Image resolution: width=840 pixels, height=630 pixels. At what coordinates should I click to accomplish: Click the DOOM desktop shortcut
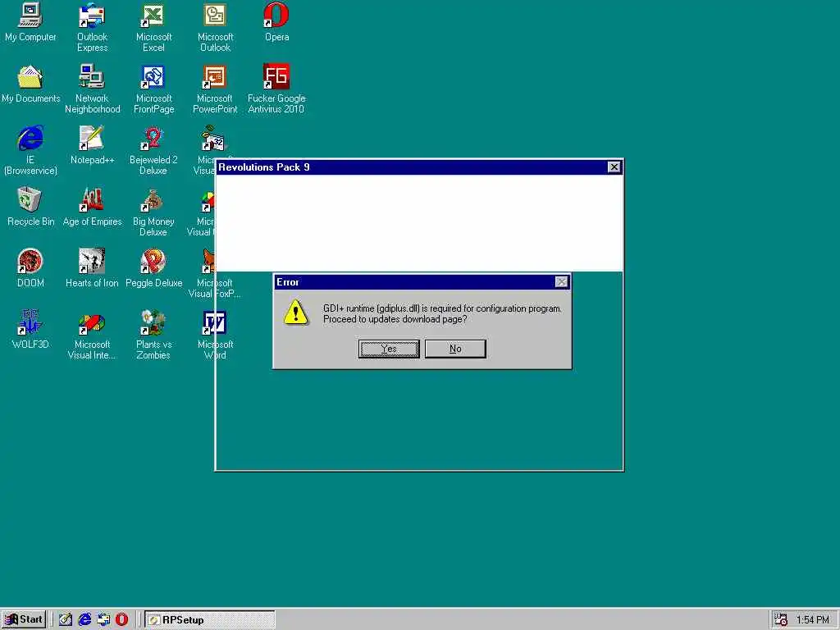[x=30, y=268]
